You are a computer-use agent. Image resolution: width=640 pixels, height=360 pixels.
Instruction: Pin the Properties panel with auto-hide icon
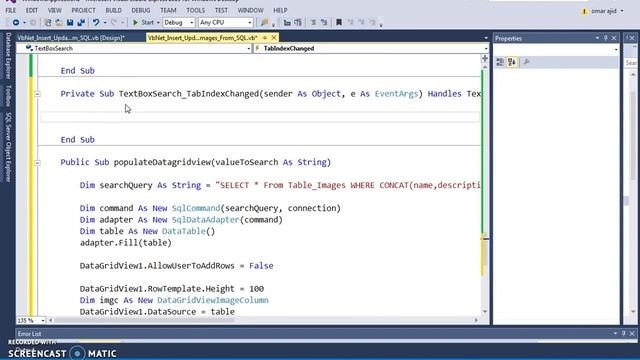point(606,38)
